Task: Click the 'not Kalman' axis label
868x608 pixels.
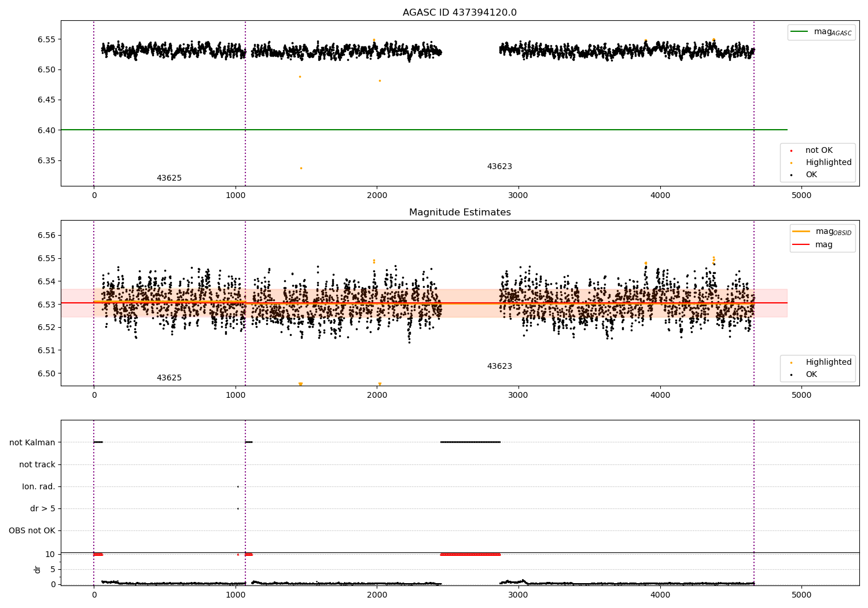Action: pos(32,442)
